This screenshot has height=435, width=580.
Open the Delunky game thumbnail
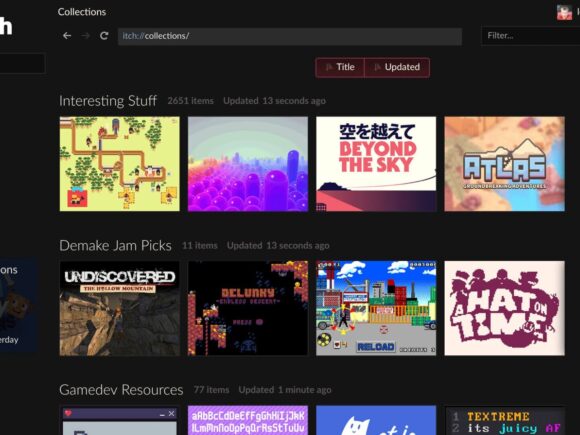coord(248,308)
